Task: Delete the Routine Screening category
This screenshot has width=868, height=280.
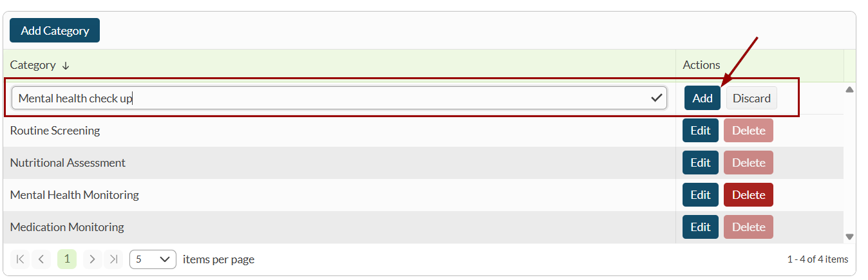Action: tap(748, 131)
